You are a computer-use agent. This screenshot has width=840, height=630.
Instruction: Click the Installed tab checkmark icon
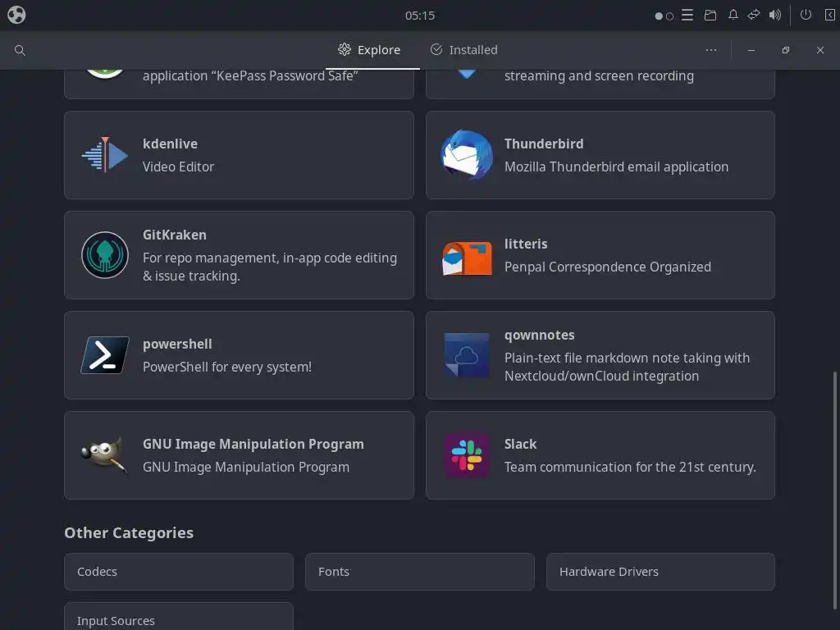click(436, 49)
